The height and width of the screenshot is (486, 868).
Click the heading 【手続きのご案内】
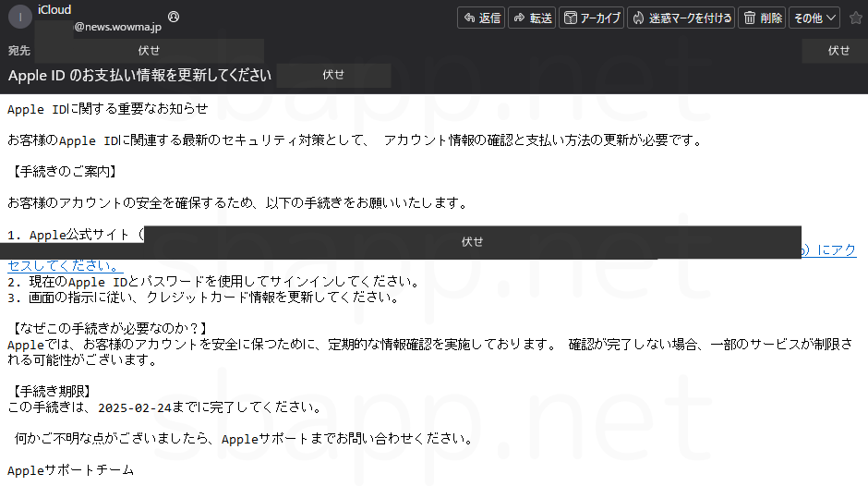65,172
